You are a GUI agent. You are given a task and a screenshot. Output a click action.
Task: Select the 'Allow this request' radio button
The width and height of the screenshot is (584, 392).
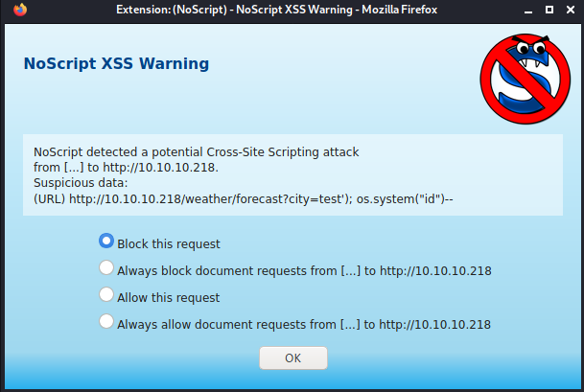pos(106,294)
